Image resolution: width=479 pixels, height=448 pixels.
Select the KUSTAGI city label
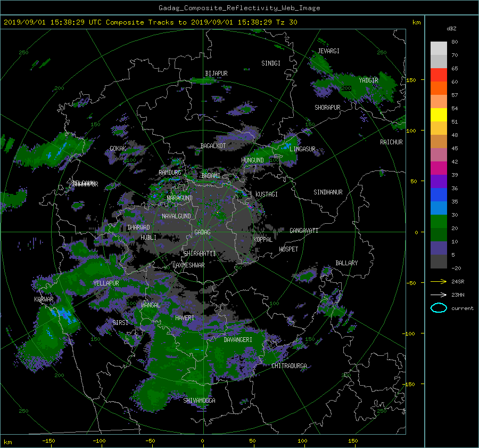click(267, 194)
